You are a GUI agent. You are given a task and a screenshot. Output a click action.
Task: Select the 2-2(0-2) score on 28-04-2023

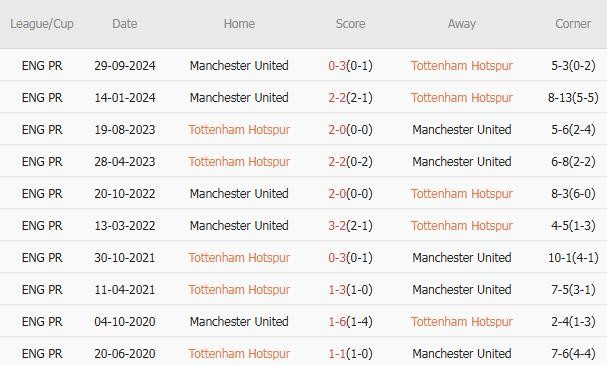350,161
